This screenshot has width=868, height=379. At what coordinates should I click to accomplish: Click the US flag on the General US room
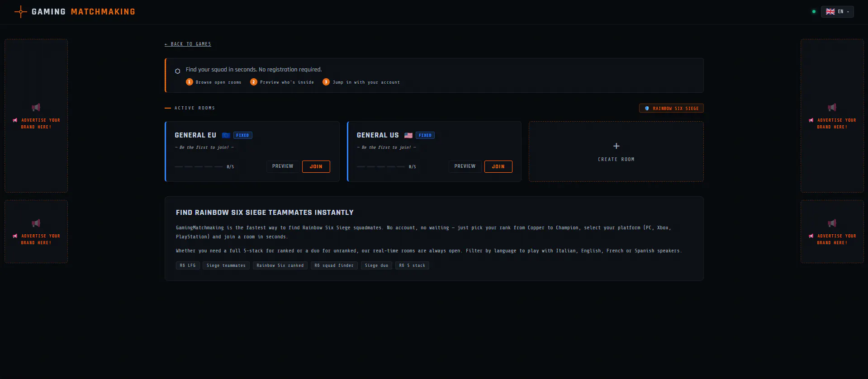pyautogui.click(x=408, y=135)
